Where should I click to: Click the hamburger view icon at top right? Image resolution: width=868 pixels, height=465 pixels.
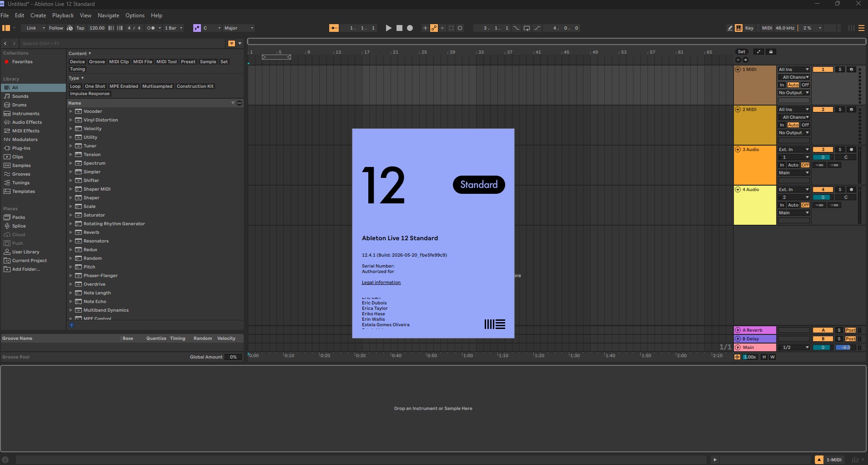(861, 28)
